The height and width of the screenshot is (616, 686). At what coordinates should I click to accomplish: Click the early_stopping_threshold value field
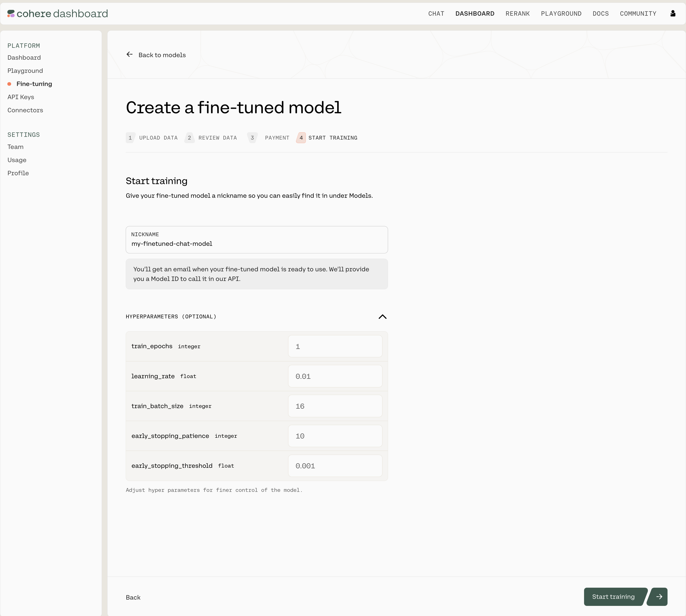pyautogui.click(x=335, y=466)
